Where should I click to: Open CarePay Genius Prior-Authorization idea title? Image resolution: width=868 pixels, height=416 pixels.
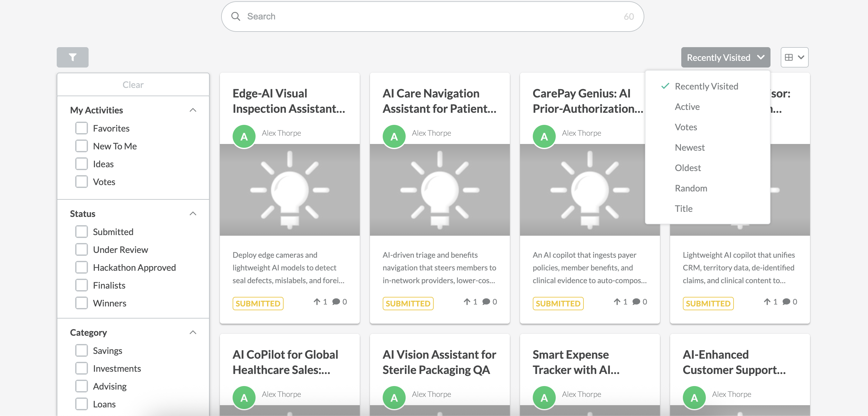coord(588,101)
